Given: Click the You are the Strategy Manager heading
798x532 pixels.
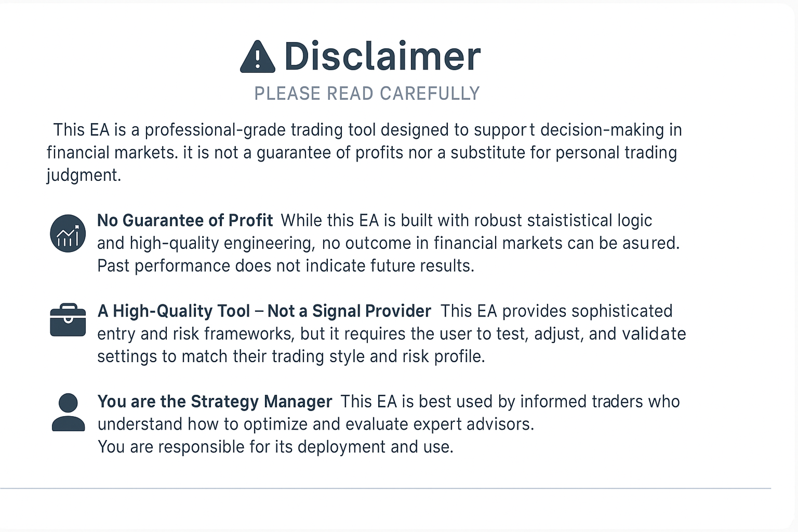Looking at the screenshot, I should tap(215, 401).
